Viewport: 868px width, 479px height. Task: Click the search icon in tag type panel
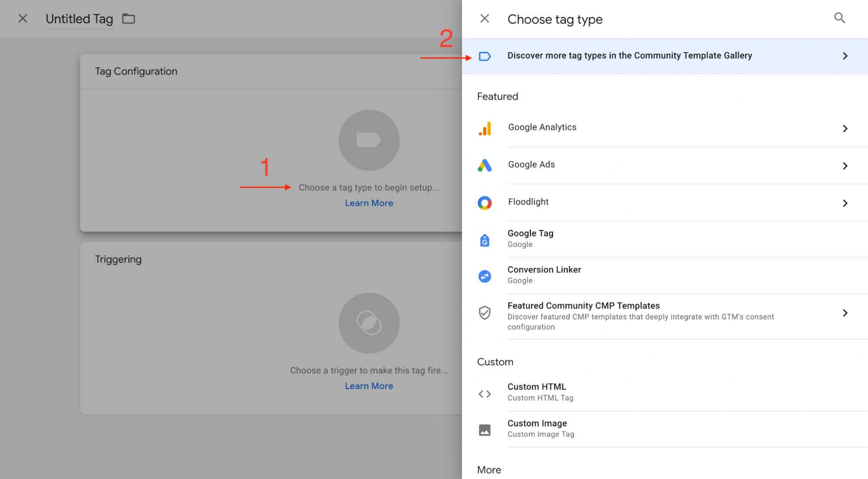(x=839, y=18)
